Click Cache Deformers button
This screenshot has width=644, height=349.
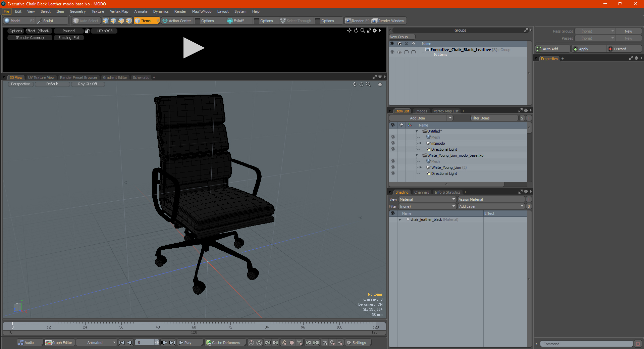click(x=225, y=343)
